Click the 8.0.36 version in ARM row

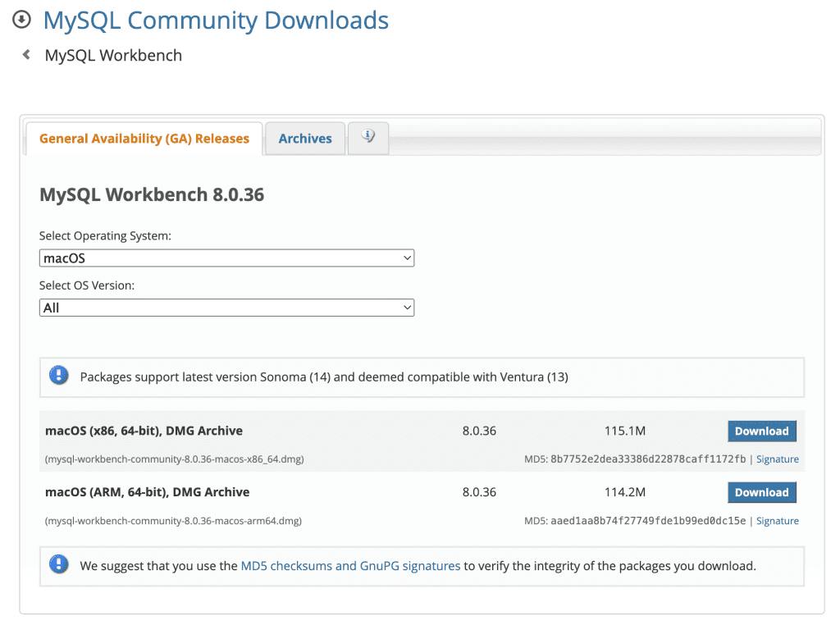coord(479,491)
